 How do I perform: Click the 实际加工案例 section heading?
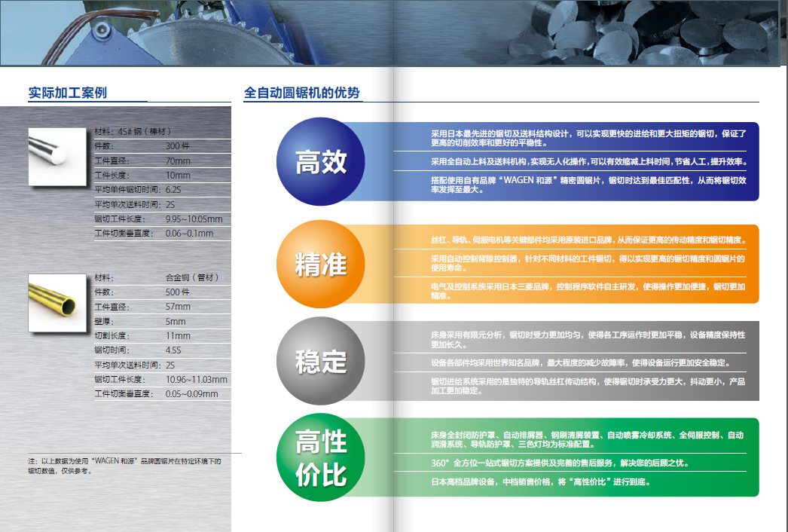[67, 93]
